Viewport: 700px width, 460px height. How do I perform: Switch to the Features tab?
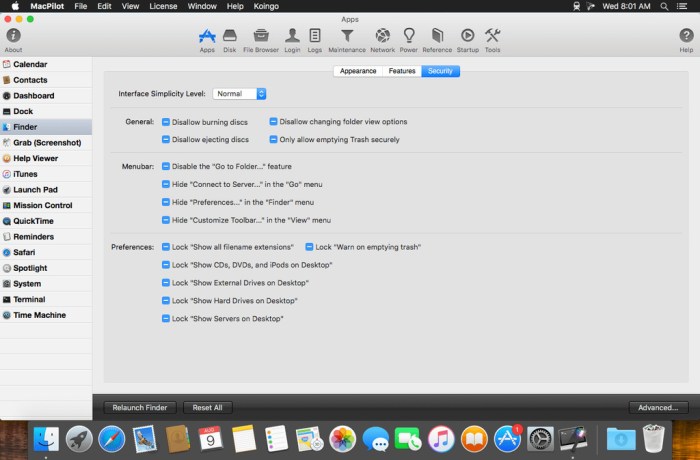[x=402, y=71]
